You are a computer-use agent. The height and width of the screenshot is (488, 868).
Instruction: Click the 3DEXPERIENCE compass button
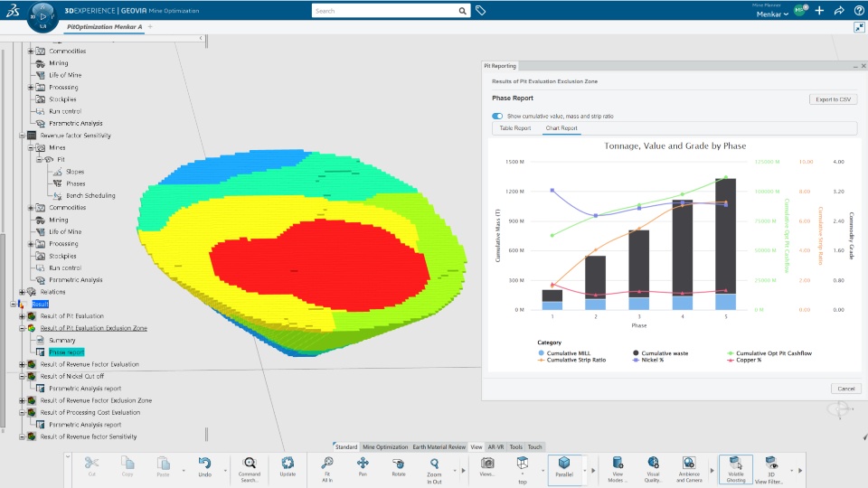point(42,16)
